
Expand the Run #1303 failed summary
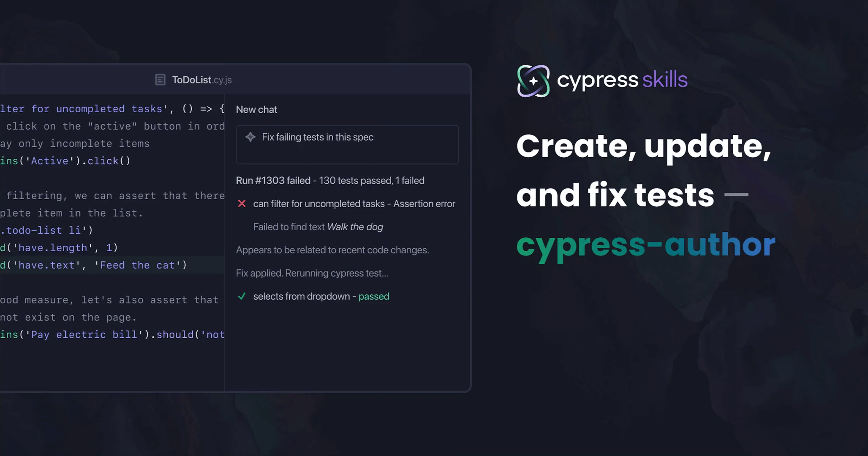330,180
